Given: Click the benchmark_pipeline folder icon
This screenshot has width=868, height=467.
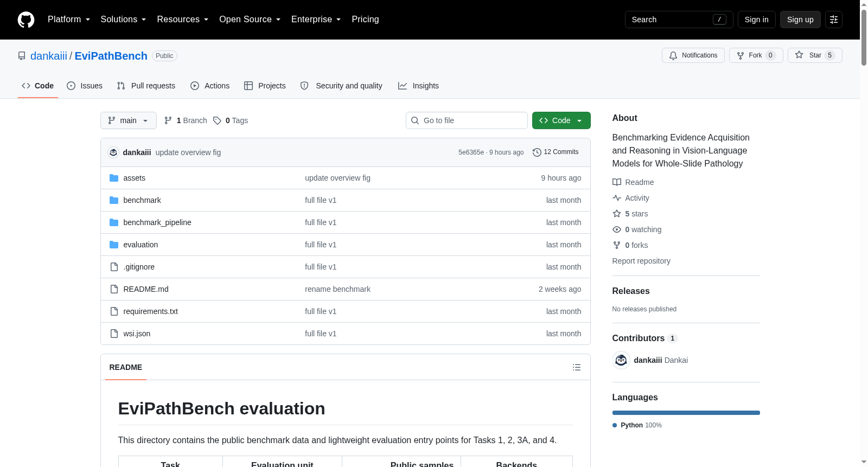Looking at the screenshot, I should click(x=114, y=222).
